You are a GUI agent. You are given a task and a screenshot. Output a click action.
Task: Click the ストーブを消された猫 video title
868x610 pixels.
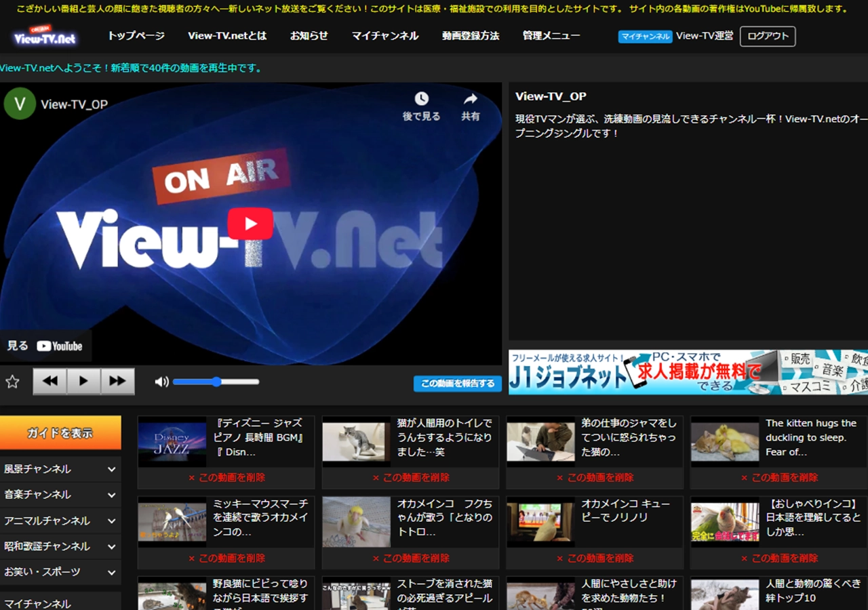tap(445, 594)
